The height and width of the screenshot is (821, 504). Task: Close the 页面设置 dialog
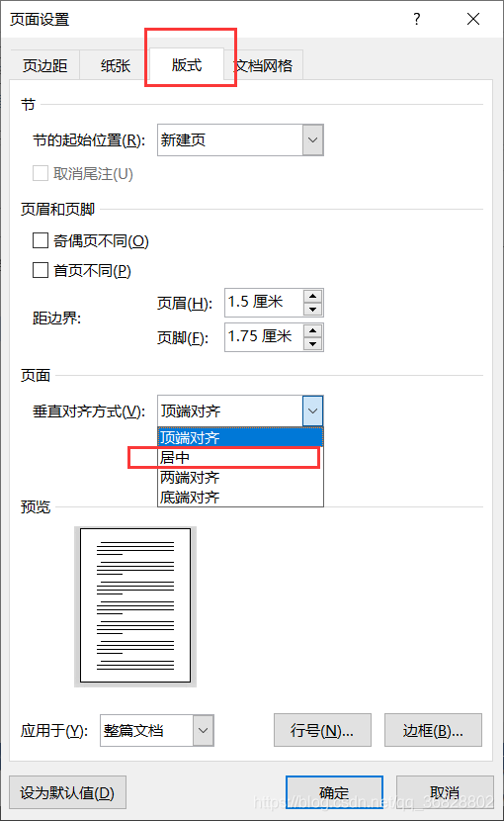(473, 20)
